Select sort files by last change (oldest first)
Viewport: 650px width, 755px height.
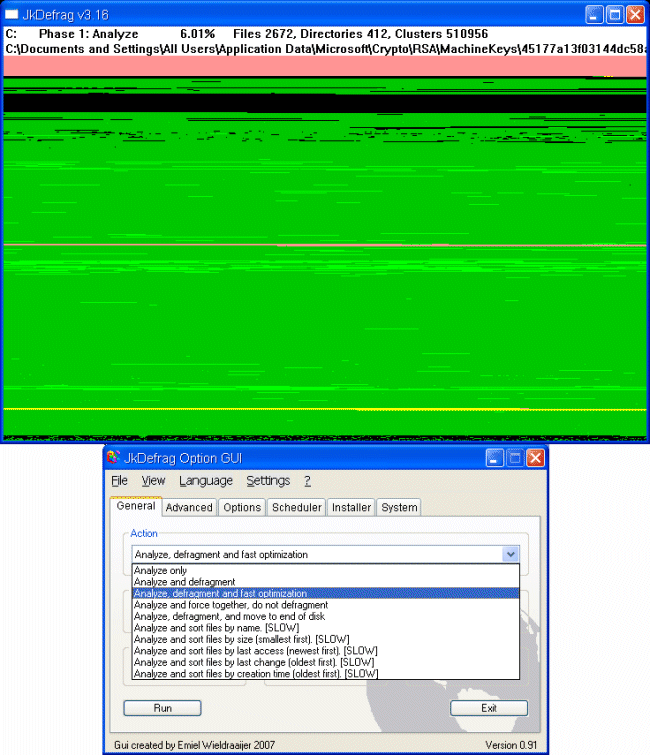(326, 663)
